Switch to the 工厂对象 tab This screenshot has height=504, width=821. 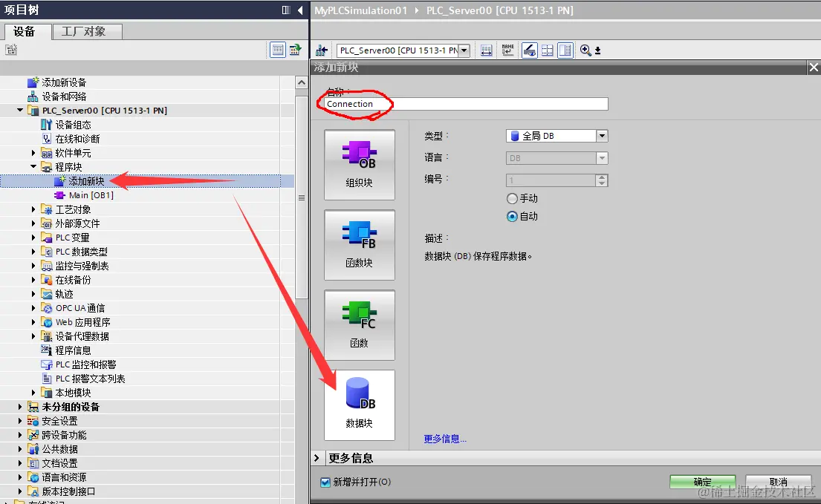pyautogui.click(x=88, y=31)
